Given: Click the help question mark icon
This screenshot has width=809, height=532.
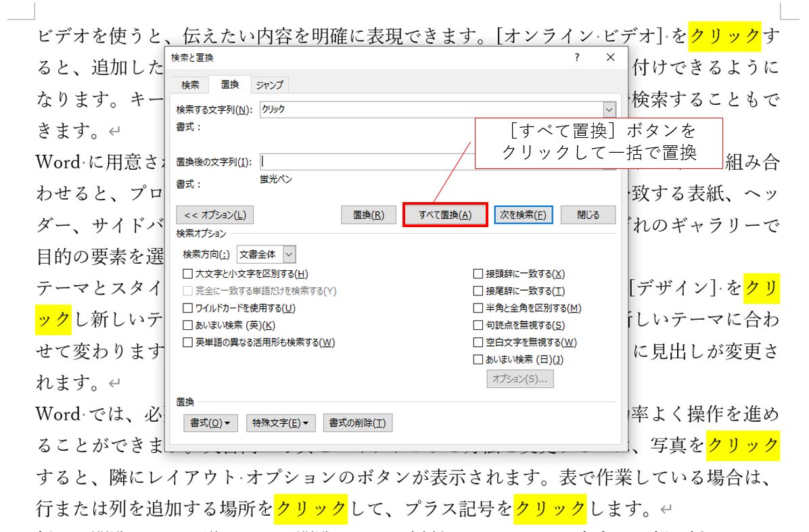Looking at the screenshot, I should [576, 57].
